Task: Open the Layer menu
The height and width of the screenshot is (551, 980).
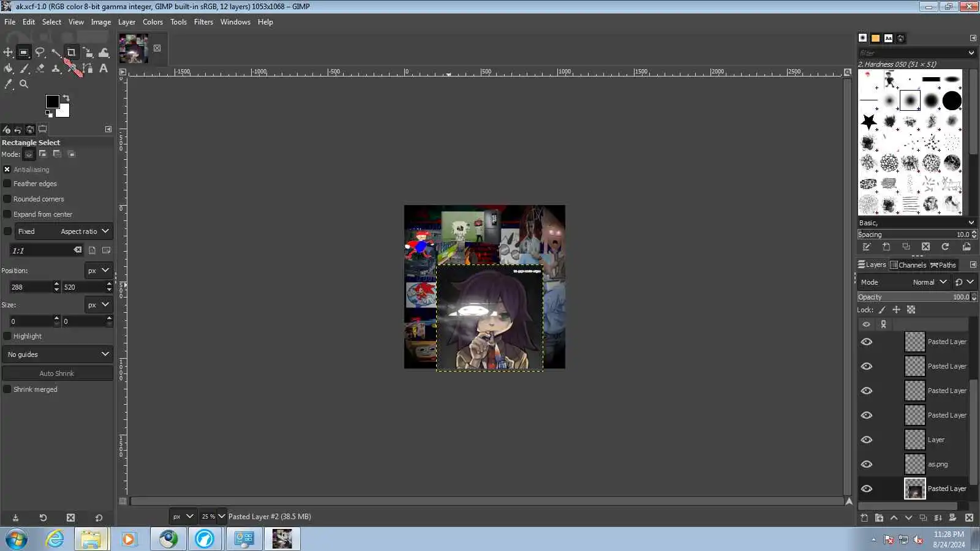Action: [127, 22]
